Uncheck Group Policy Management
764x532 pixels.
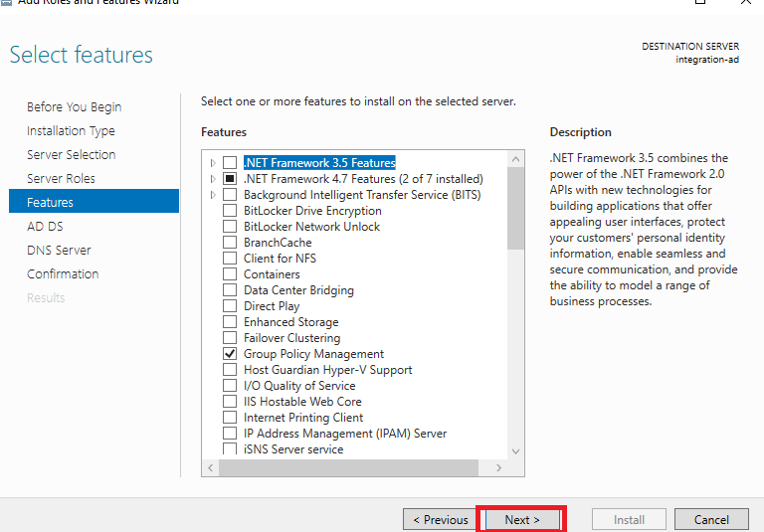[230, 354]
